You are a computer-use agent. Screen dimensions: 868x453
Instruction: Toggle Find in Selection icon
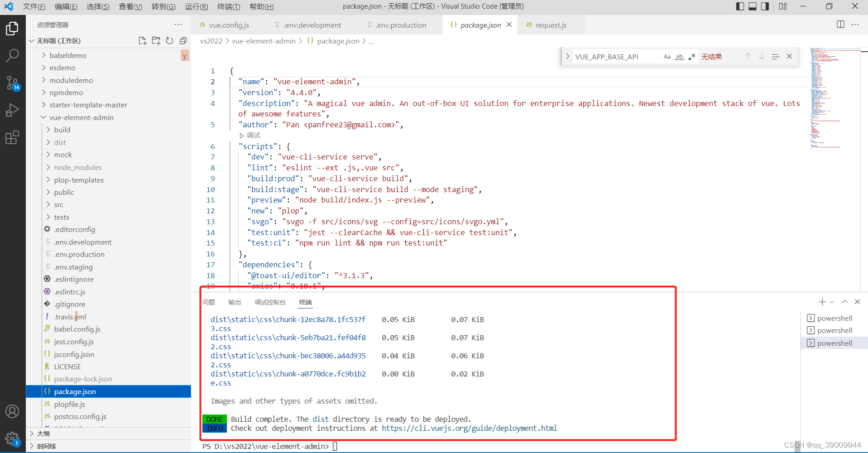(776, 57)
